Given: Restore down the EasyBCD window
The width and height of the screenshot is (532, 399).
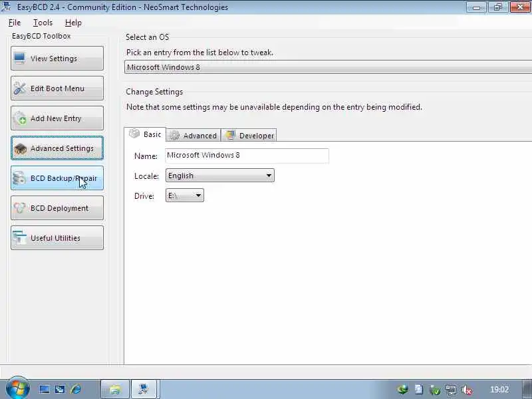Looking at the screenshot, I should pos(498,7).
